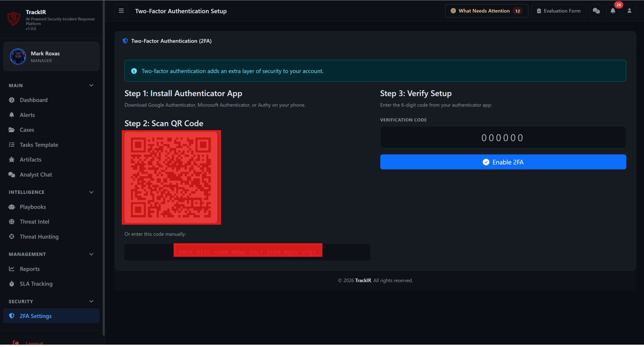Screen dimensions: 644x347
Task: Click the Dashboard gauge icon
Action: tap(12, 100)
